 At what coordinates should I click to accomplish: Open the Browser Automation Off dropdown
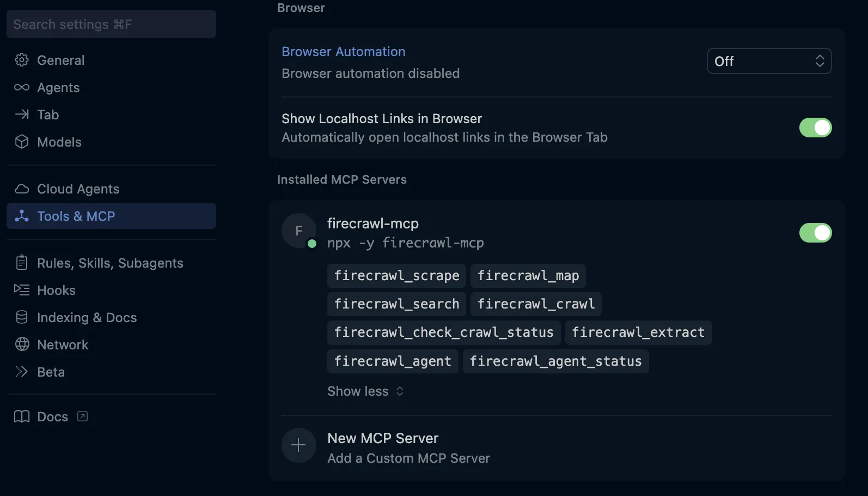[x=768, y=61]
